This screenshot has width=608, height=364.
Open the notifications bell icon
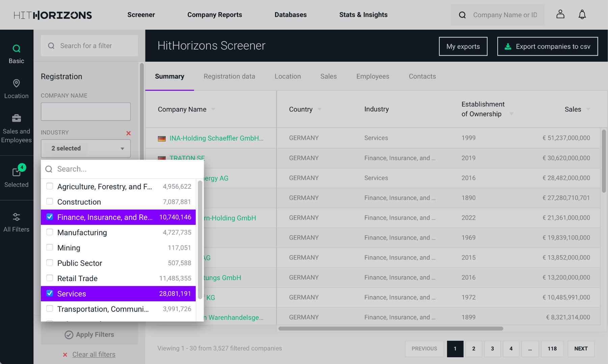click(582, 14)
